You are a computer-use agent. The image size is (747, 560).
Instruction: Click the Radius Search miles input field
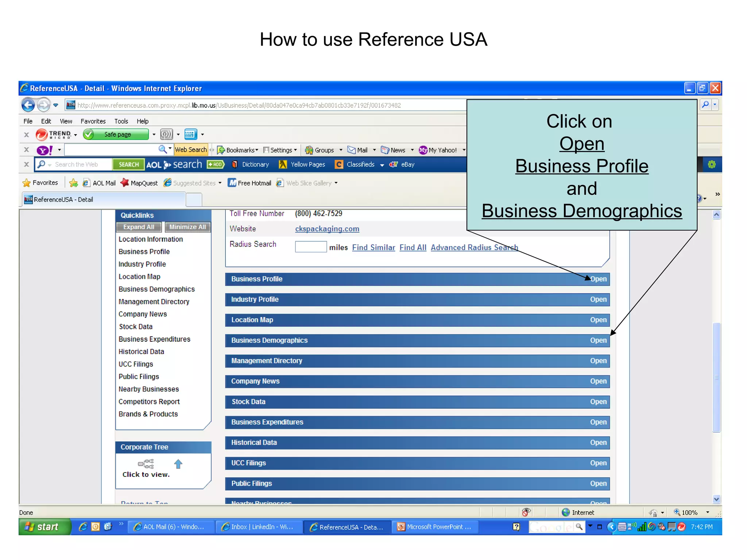point(310,247)
